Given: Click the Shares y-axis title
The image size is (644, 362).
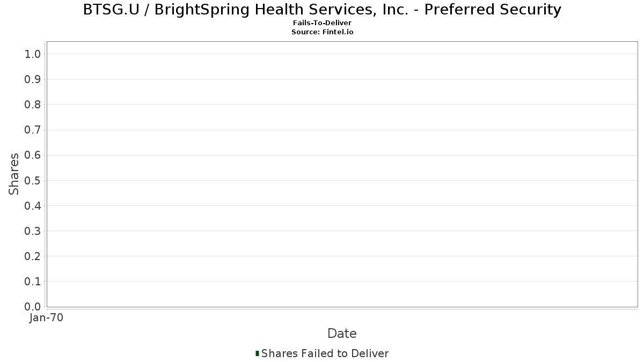Looking at the screenshot, I should (14, 174).
